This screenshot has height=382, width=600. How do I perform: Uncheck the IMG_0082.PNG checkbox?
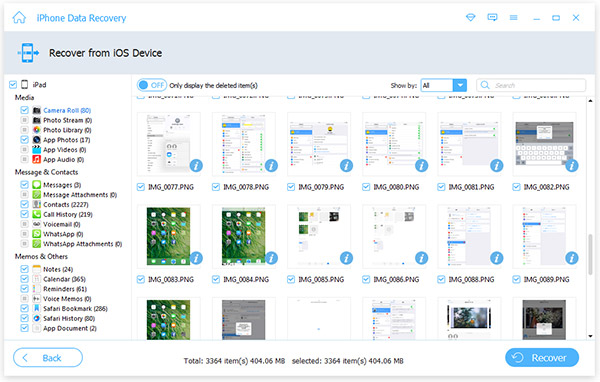[x=516, y=187]
